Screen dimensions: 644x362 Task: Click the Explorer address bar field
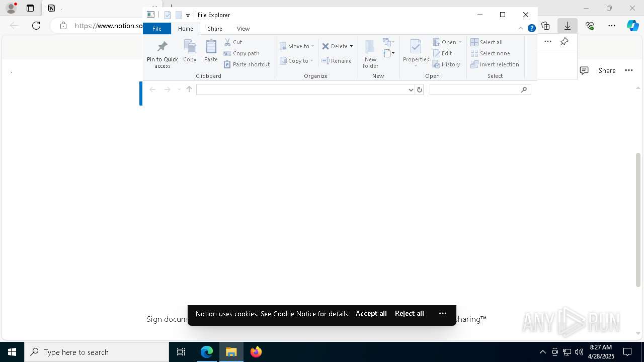(302, 89)
